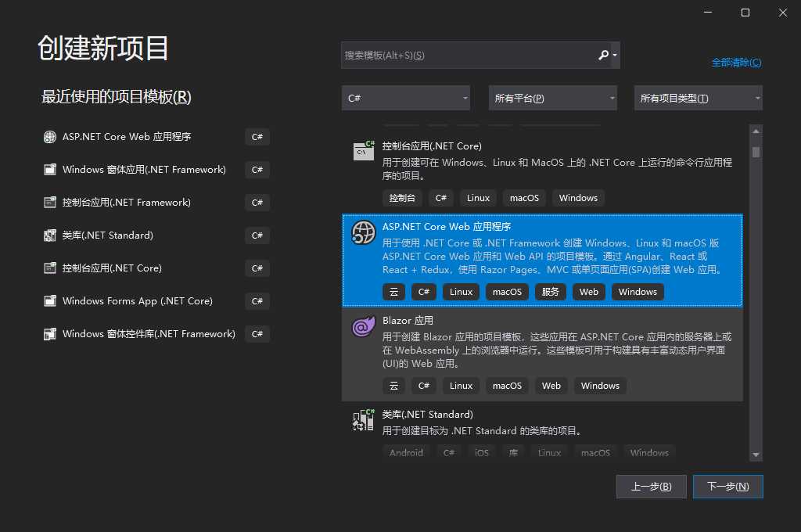Click the Linux tag on Blazor template

(x=461, y=386)
